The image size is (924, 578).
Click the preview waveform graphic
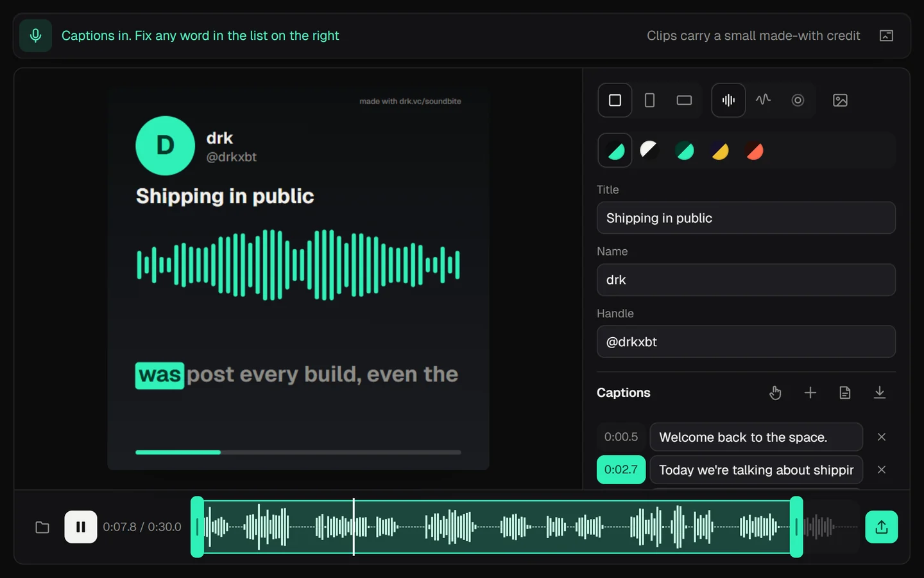click(298, 265)
